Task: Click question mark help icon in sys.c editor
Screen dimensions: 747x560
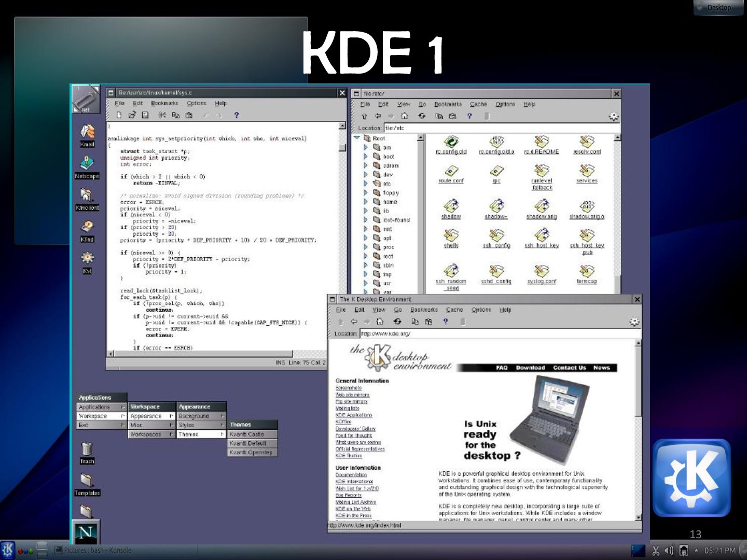Action: (x=236, y=115)
